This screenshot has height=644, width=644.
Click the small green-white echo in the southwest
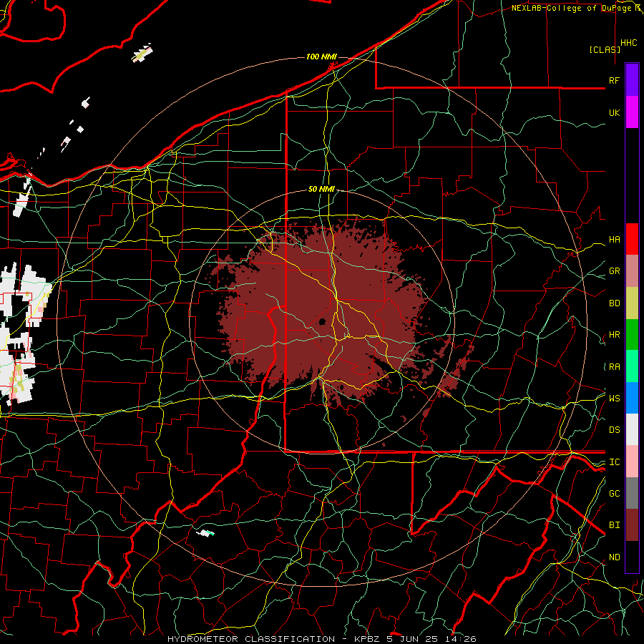tap(206, 533)
